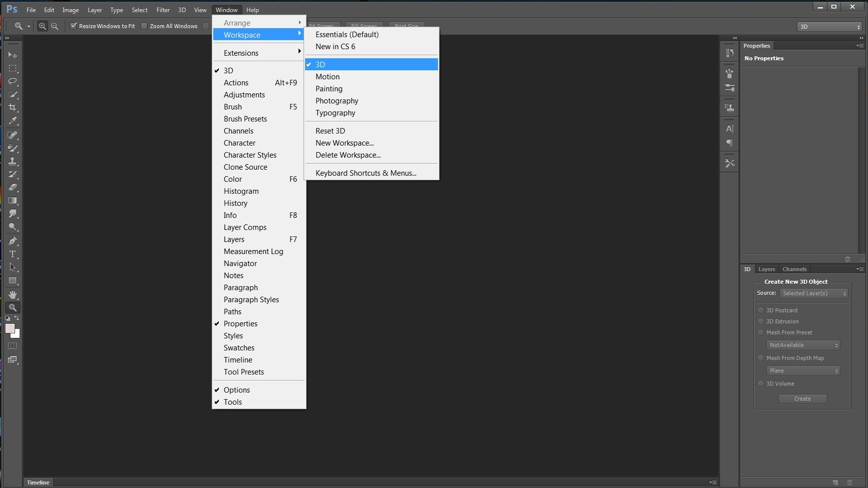
Task: Click the foreground color swatch
Action: tap(9, 328)
